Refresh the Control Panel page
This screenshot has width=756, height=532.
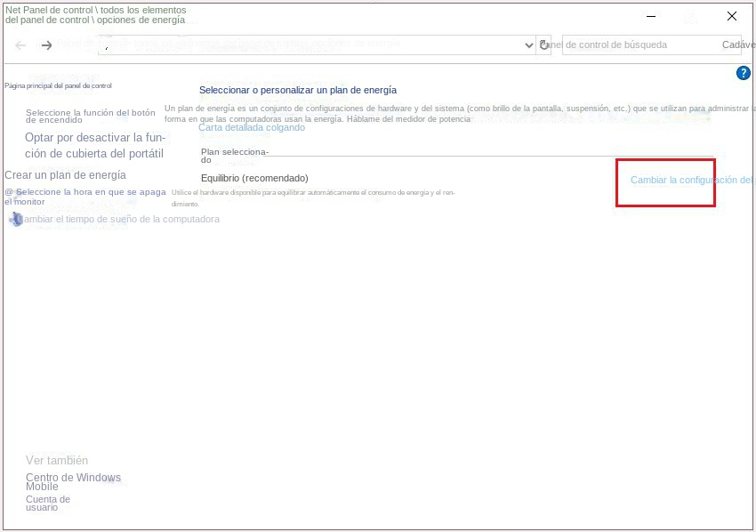[x=544, y=45]
